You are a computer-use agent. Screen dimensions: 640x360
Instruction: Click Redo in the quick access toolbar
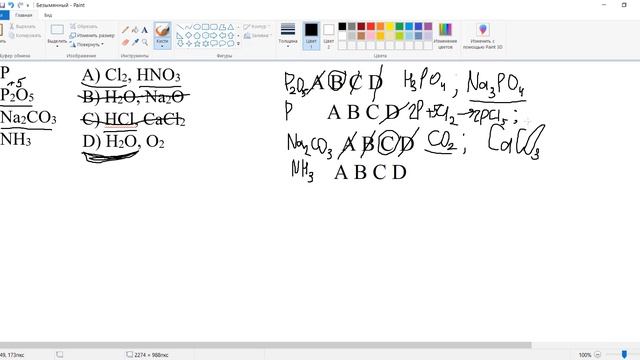click(20, 5)
